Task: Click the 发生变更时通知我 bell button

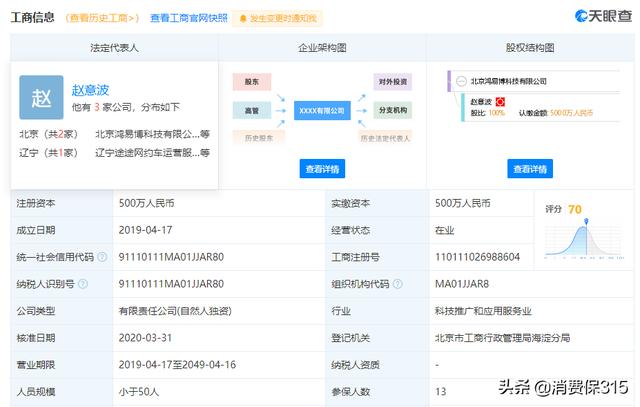Action: coord(277,19)
